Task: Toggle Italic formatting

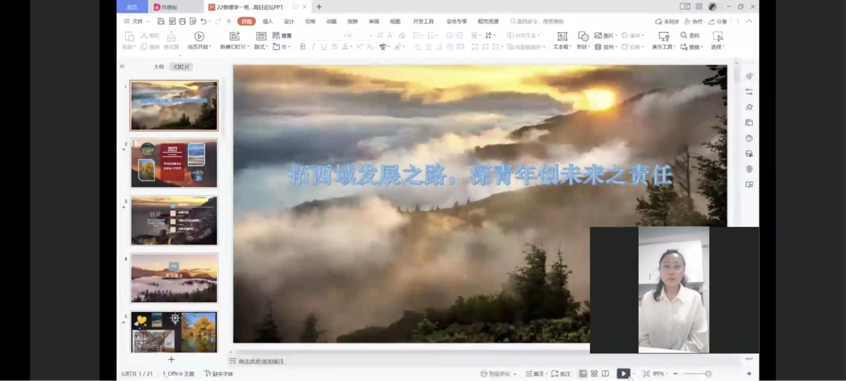Action: click(x=313, y=47)
